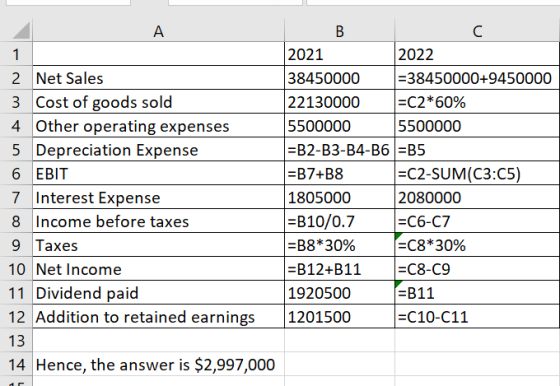Select row 11 header
The image size is (560, 386).
pyautogui.click(x=16, y=294)
